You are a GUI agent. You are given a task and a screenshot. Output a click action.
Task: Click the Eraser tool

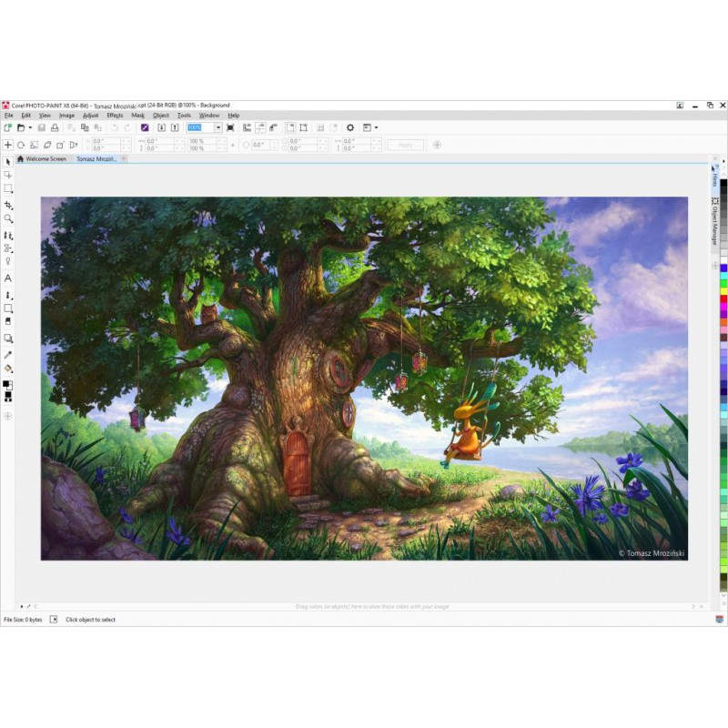8,321
